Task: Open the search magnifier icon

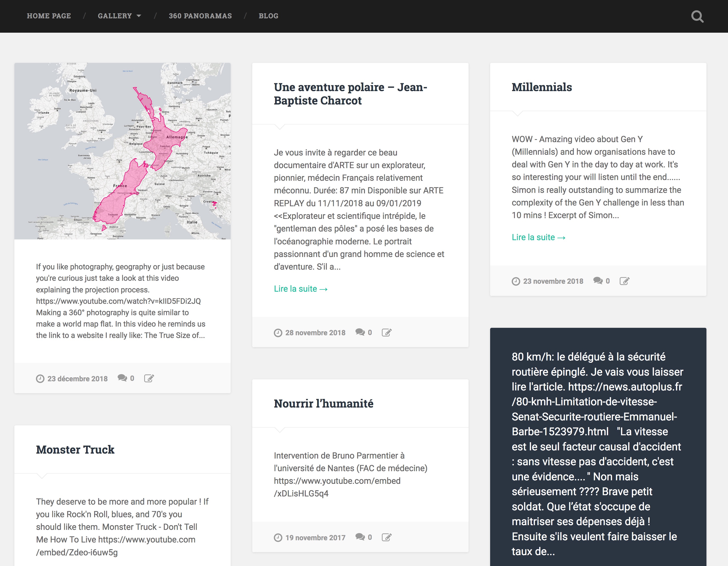Action: [697, 16]
